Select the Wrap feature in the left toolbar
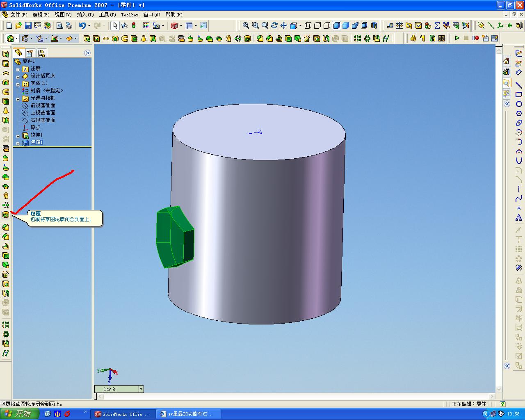This screenshot has width=525, height=420. pos(6,215)
